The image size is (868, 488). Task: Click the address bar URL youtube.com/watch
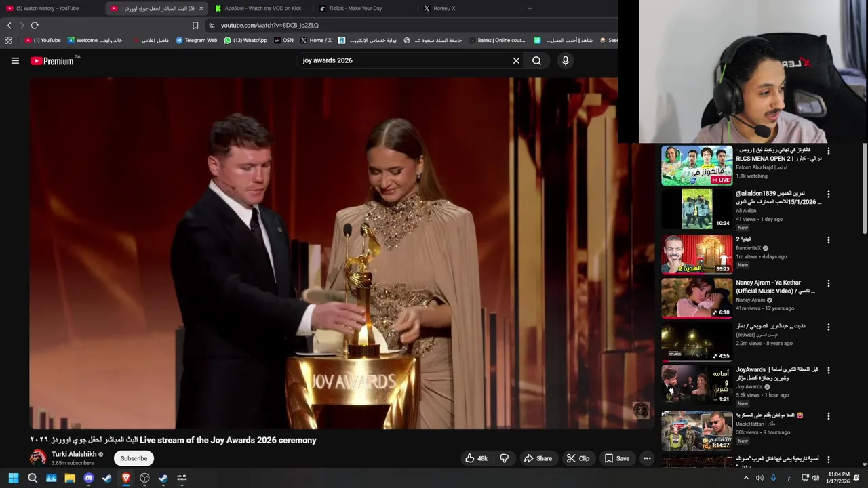tap(269, 25)
